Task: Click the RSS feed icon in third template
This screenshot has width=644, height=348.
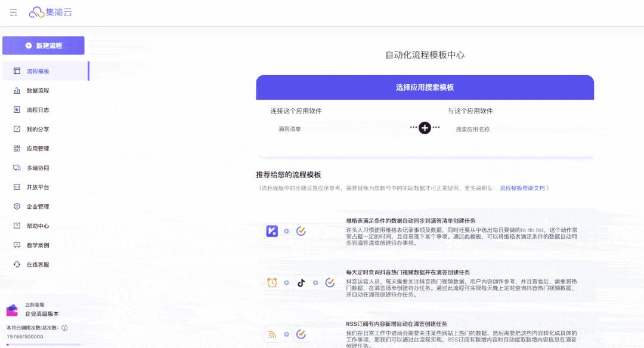Action: click(272, 335)
